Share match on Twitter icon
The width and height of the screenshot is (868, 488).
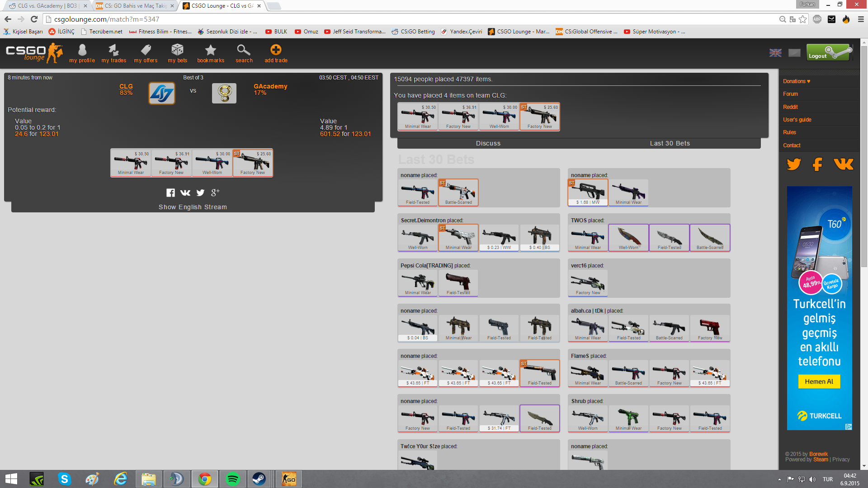(x=200, y=193)
